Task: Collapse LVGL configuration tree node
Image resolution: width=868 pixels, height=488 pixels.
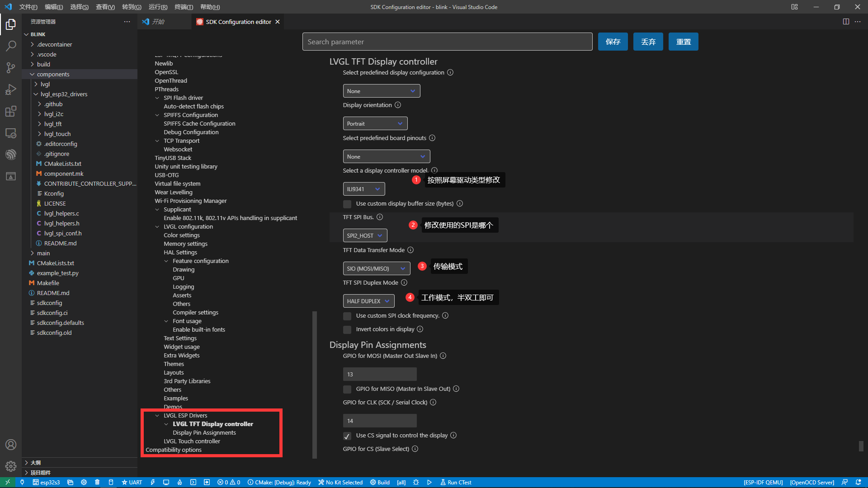Action: [157, 227]
